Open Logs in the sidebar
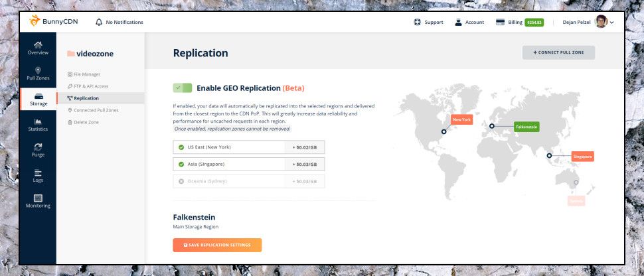This screenshot has height=276, width=644. pos(38,176)
